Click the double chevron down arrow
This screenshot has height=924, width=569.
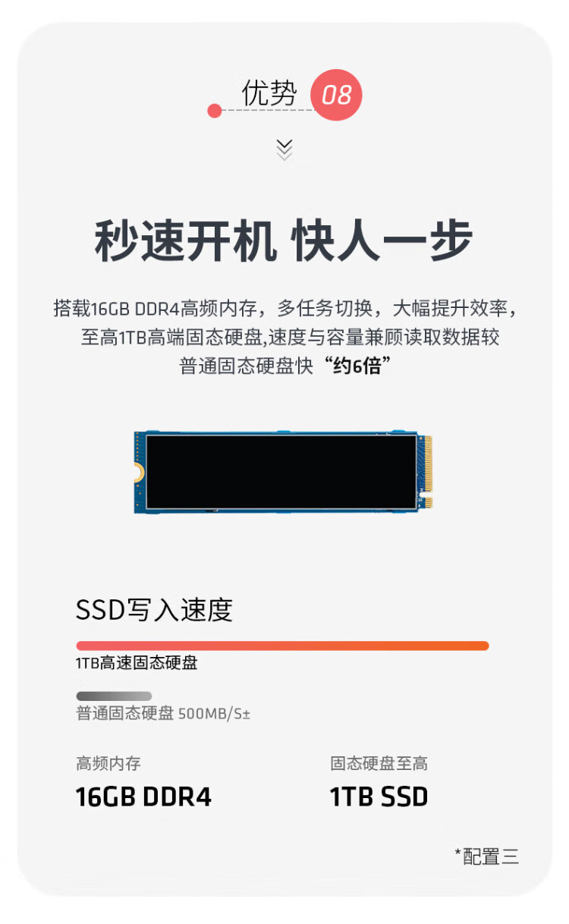click(x=284, y=149)
